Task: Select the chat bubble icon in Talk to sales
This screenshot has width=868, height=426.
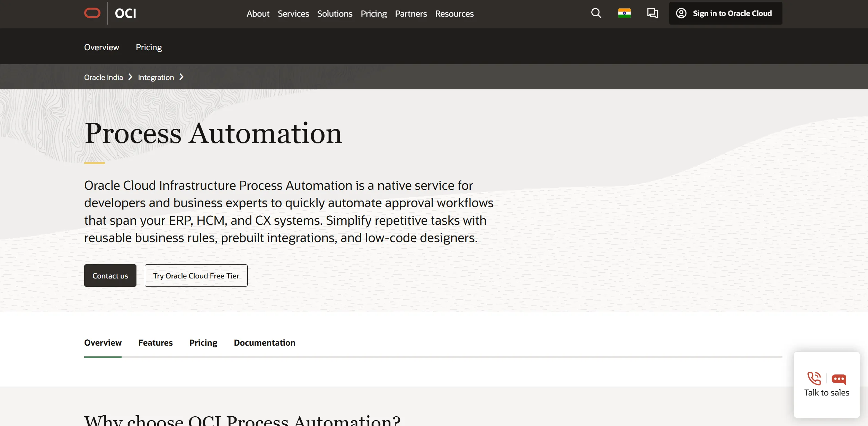Action: click(839, 379)
